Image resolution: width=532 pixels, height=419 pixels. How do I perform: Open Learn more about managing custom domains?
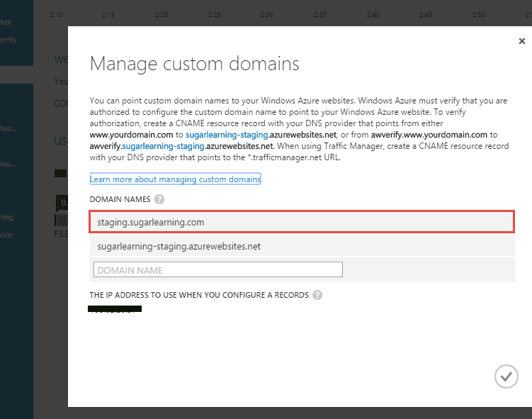tap(176, 179)
